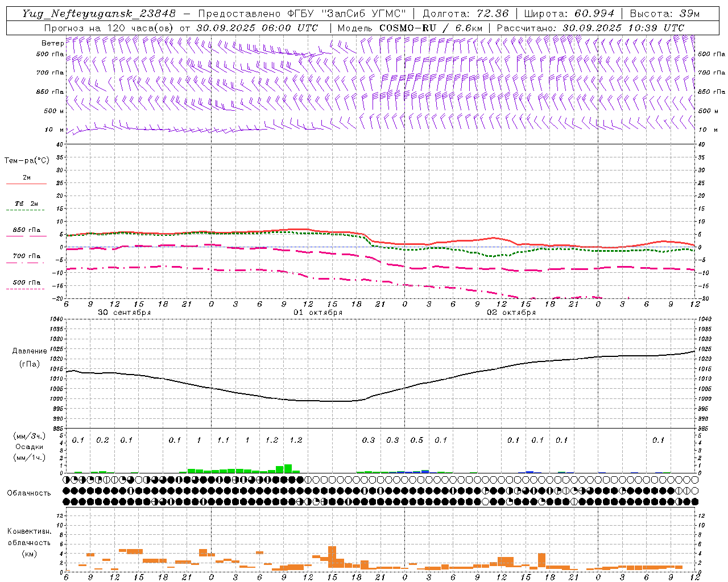Click the Td 2м dew point legend entry
Viewport: 728px width, 582px height.
point(27,203)
